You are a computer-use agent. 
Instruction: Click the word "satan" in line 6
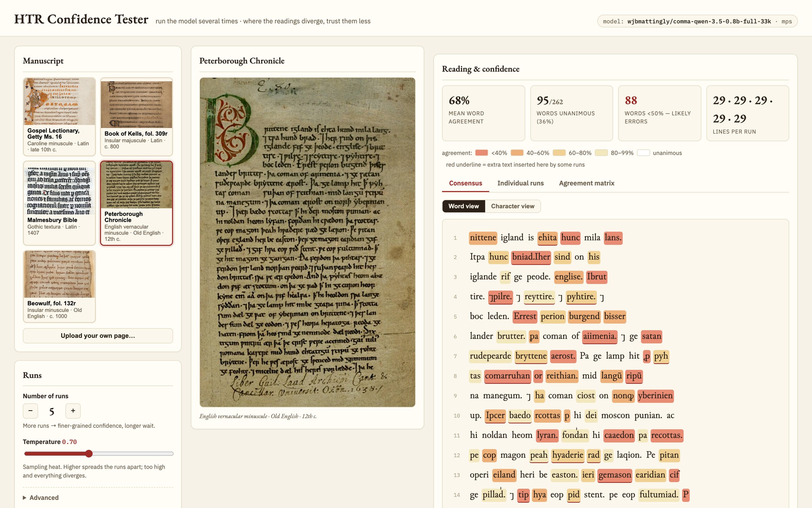point(652,337)
